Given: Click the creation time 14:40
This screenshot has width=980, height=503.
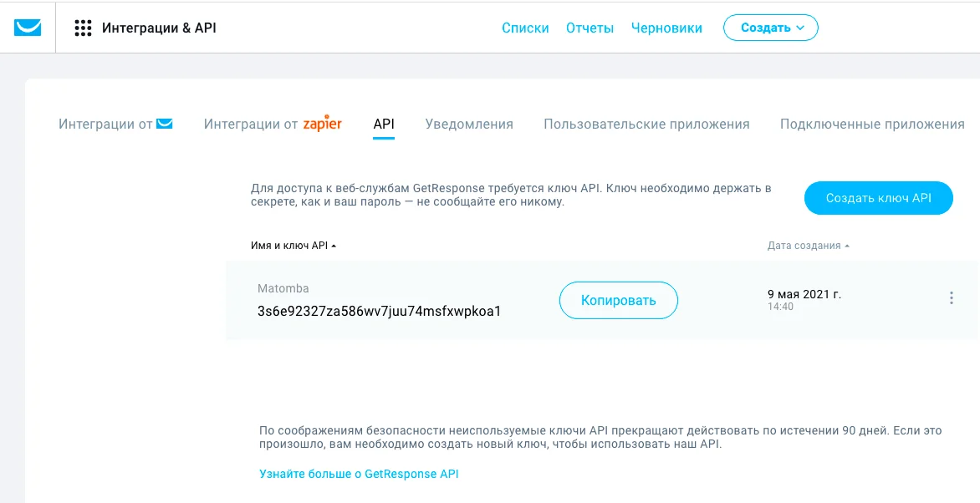Looking at the screenshot, I should (780, 307).
